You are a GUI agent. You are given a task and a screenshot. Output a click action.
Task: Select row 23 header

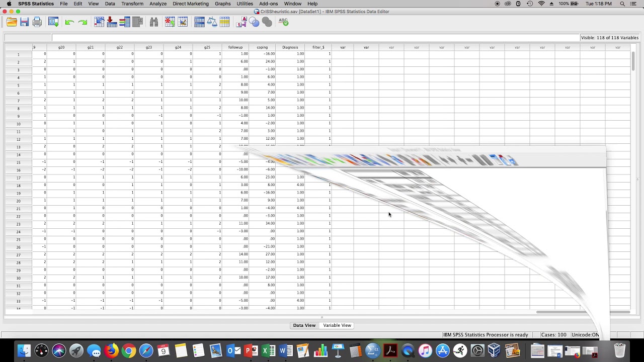coord(19,224)
